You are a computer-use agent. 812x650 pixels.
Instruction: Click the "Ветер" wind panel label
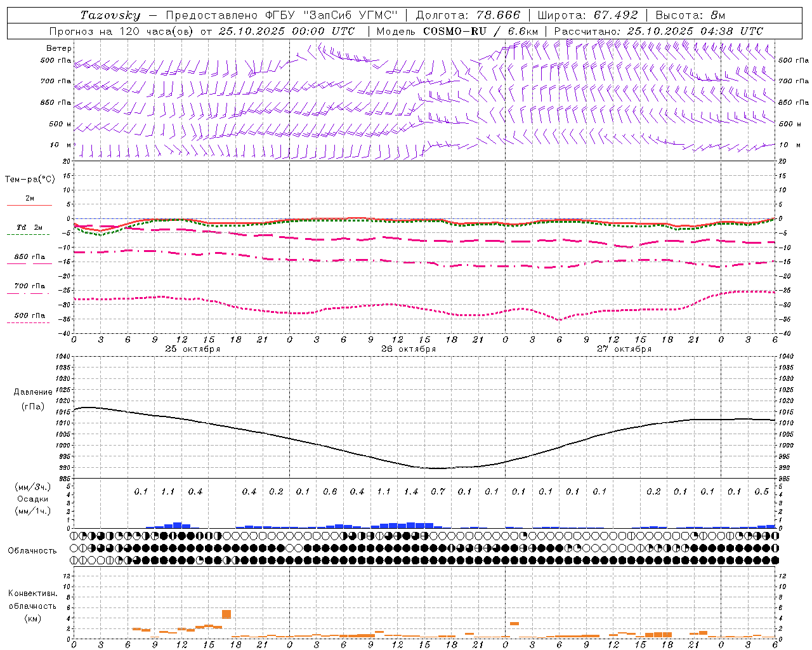point(59,48)
